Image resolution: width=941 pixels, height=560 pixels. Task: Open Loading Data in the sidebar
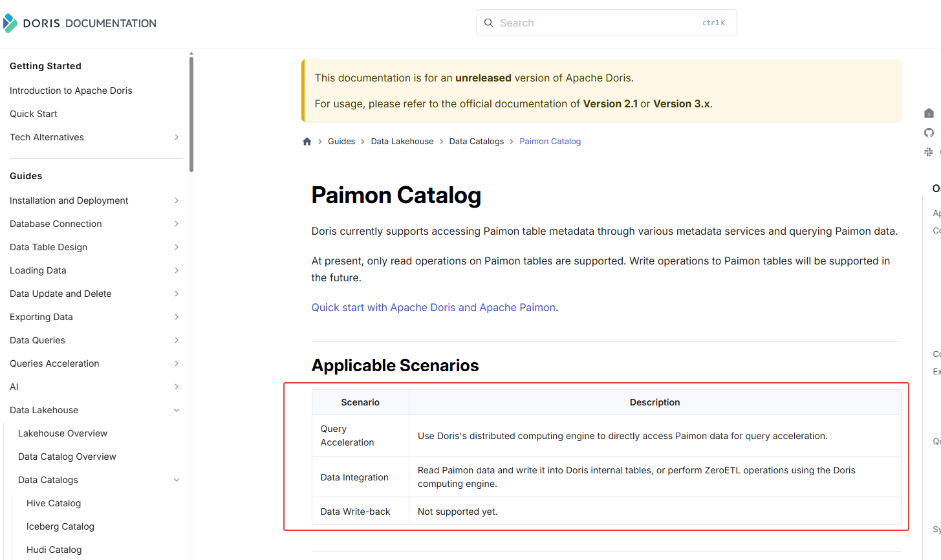click(x=38, y=270)
